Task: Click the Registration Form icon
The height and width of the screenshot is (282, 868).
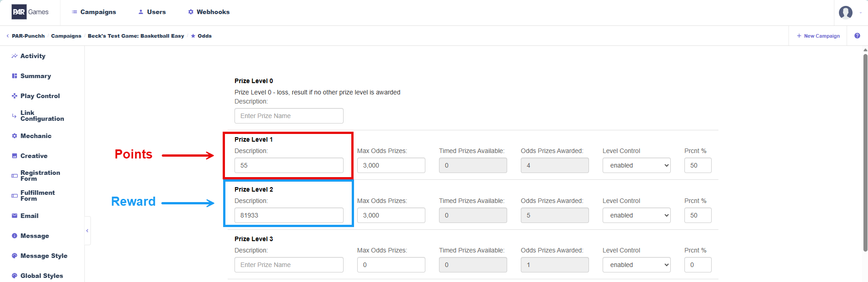Action: coord(15,176)
